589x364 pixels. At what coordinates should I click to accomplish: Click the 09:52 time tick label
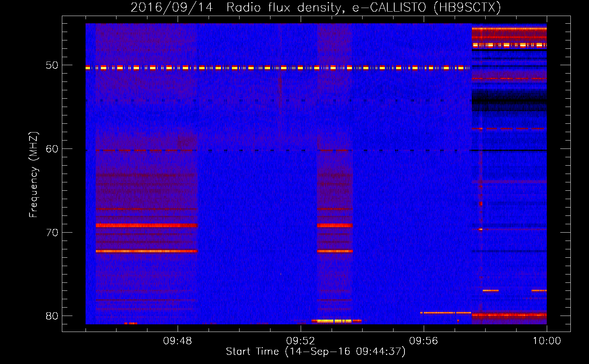tap(300, 341)
